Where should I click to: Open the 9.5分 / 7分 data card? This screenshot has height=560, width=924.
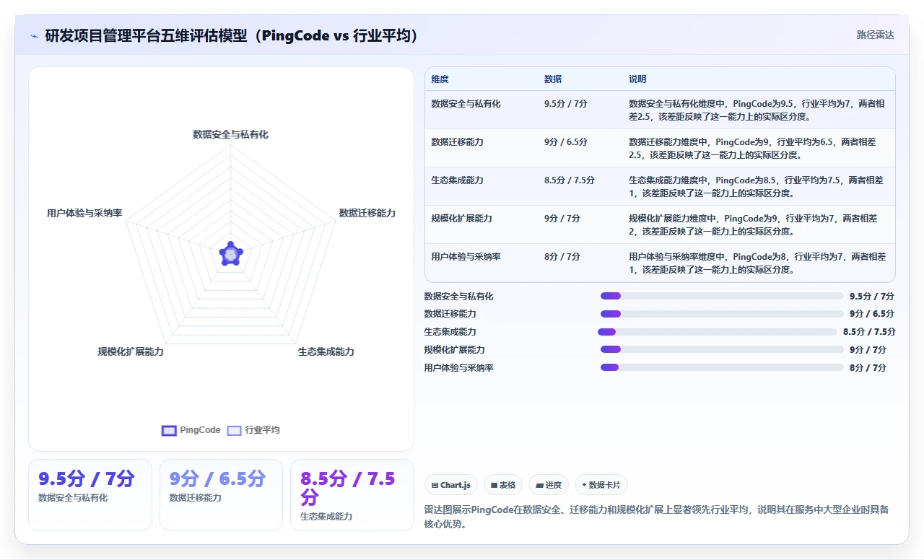(90, 495)
